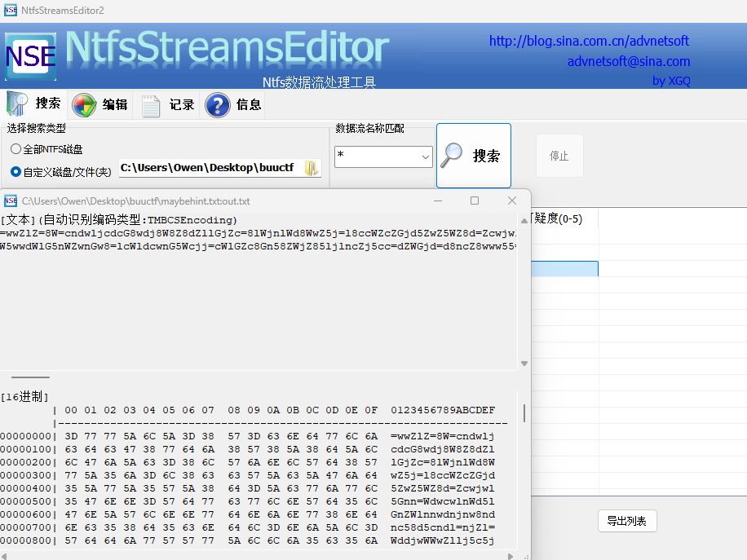The image size is (747, 560).
Task: Click hex row 00000300
Action: coord(247,475)
